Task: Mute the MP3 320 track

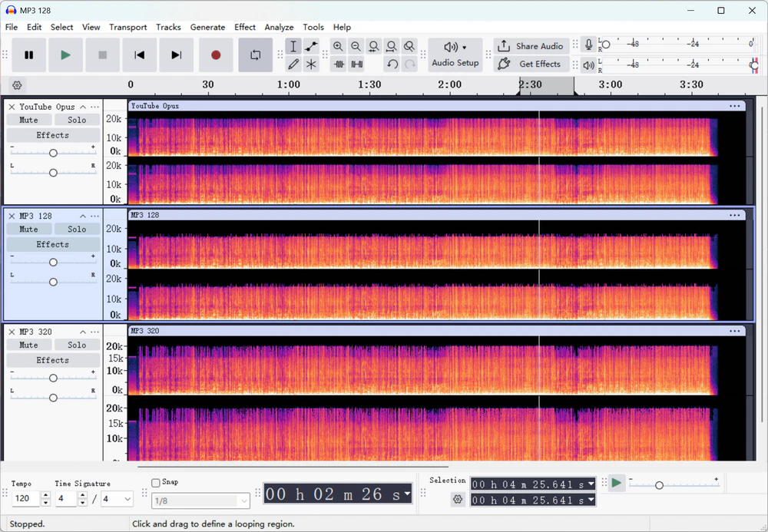Action: pos(28,345)
